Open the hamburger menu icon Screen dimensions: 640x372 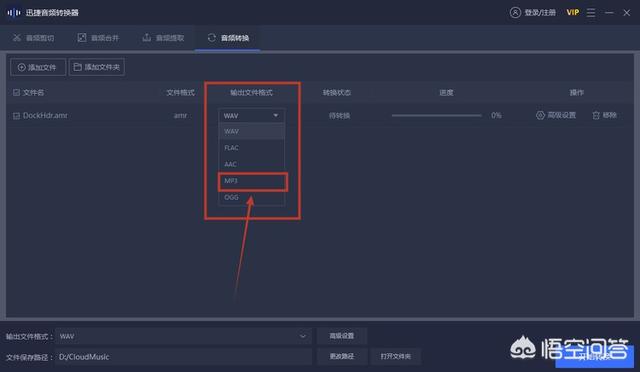click(591, 13)
